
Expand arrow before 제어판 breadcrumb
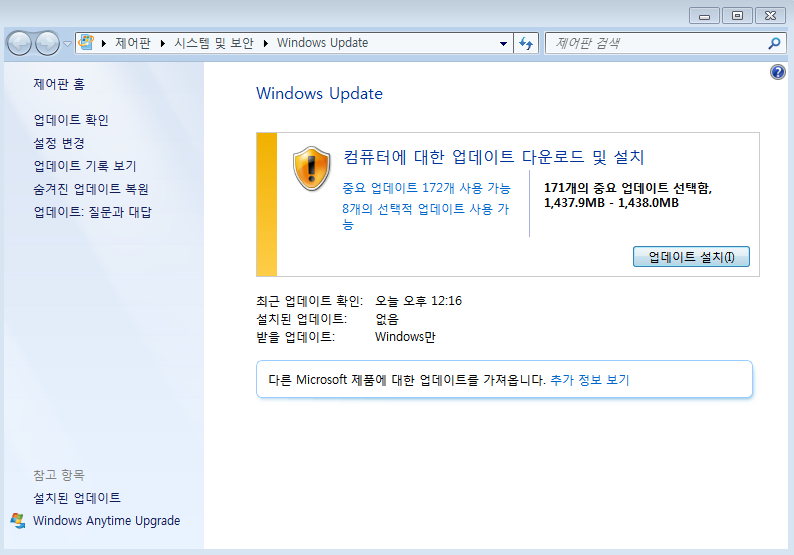[x=104, y=44]
